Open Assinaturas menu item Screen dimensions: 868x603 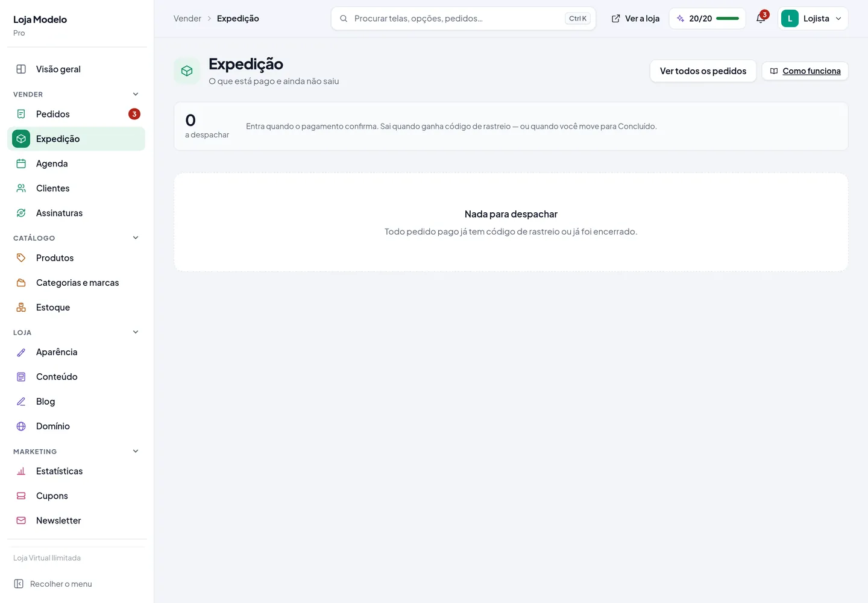[77, 213]
